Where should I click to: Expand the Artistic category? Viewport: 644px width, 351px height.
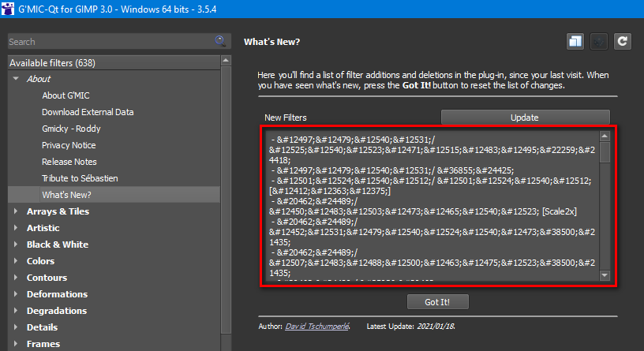(16, 227)
